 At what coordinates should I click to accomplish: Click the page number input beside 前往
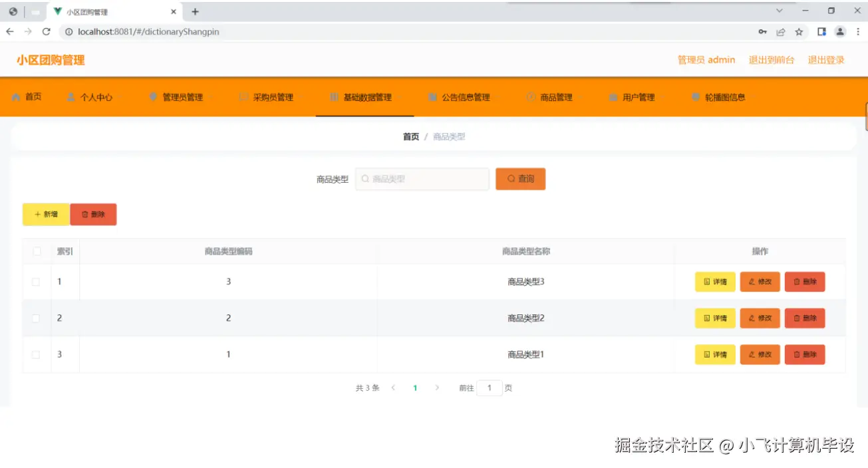pyautogui.click(x=490, y=388)
